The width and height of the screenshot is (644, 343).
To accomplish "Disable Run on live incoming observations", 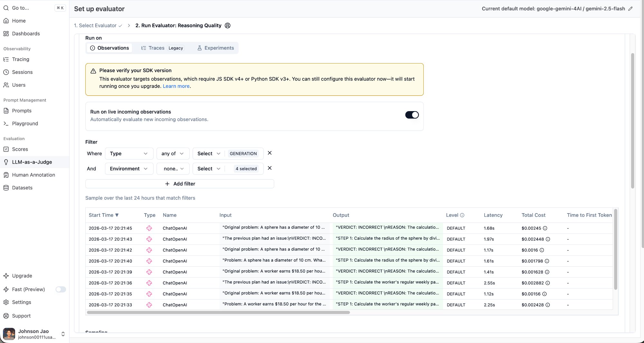I will (x=412, y=115).
